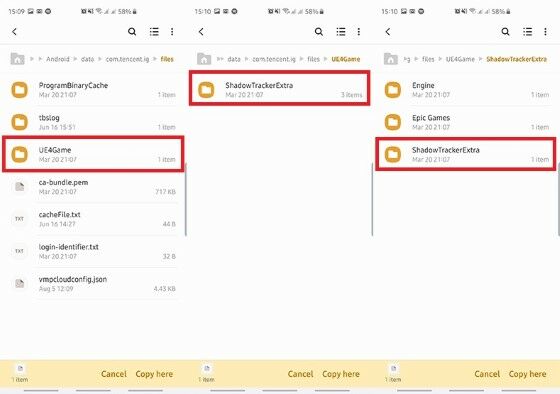Screen dimensions: 560x394
Task: Select the vmpcloudconfig.json file
Action: [x=93, y=283]
